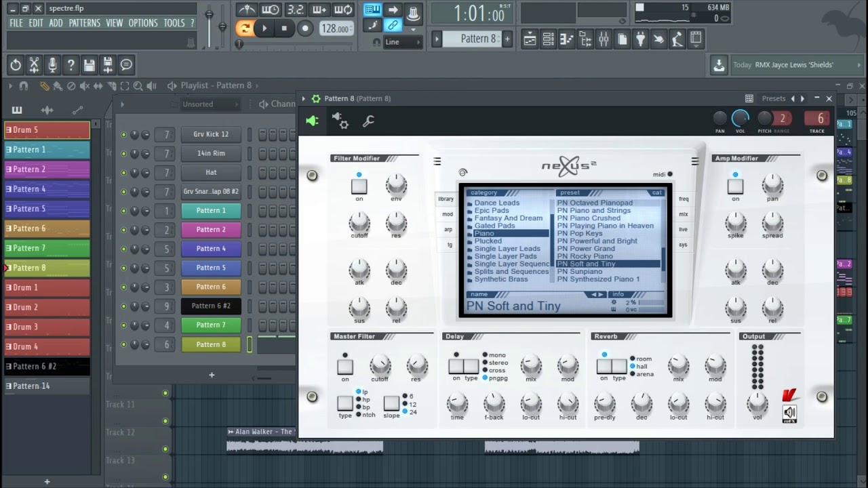This screenshot has width=868, height=488.
Task: Click the Play button in transport
Action: [264, 28]
